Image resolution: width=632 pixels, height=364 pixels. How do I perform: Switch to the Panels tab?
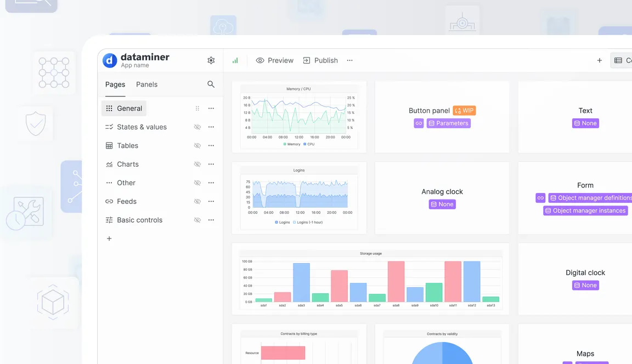[x=146, y=84]
